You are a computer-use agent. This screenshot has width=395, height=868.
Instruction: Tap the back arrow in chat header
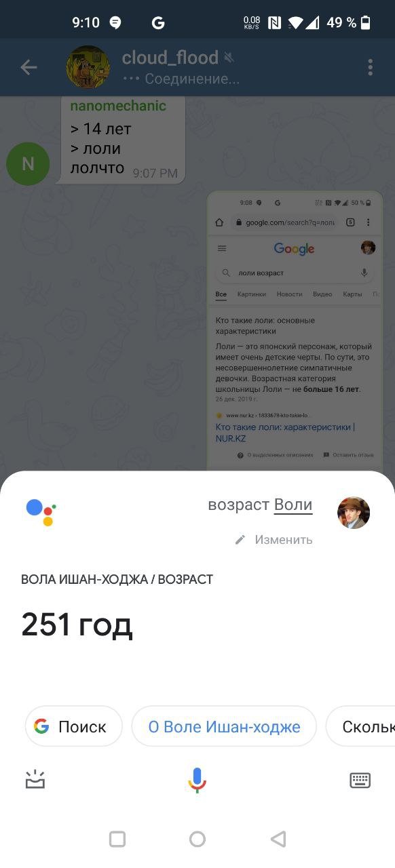tap(29, 67)
